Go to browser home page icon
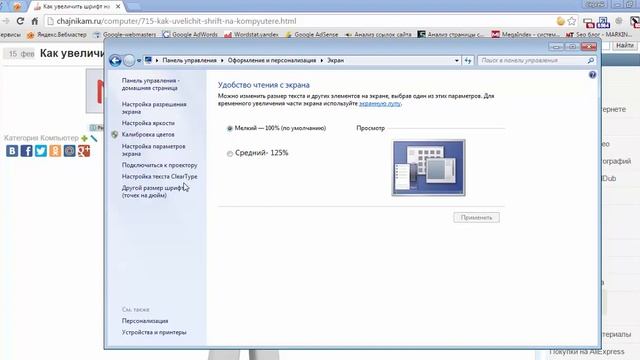 pyautogui.click(x=35, y=21)
